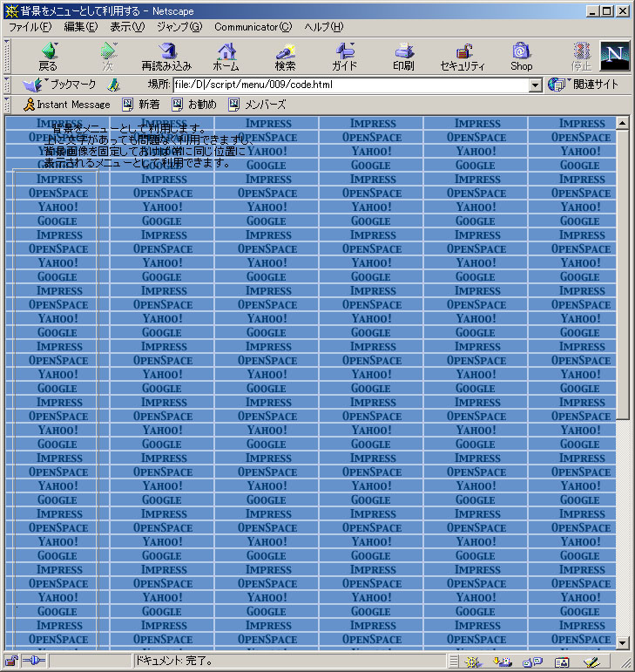Open Address Book from the component bar
Screen dimensions: 635x672
coord(562,662)
